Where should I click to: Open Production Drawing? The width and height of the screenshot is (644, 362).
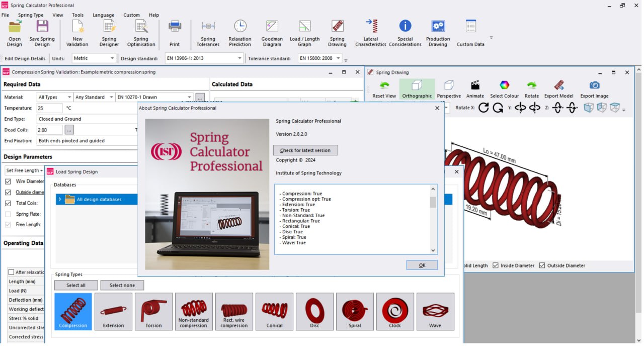point(438,34)
